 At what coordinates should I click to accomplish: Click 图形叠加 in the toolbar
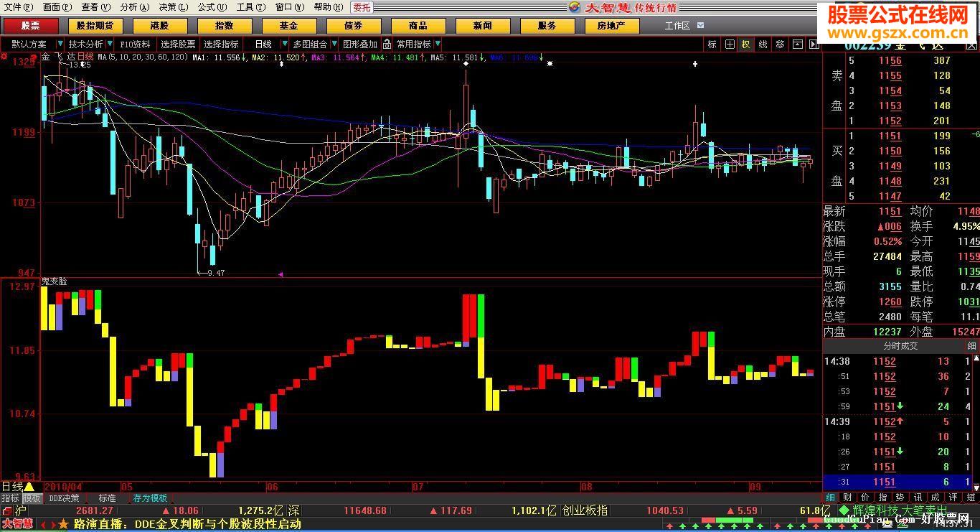tap(360, 45)
